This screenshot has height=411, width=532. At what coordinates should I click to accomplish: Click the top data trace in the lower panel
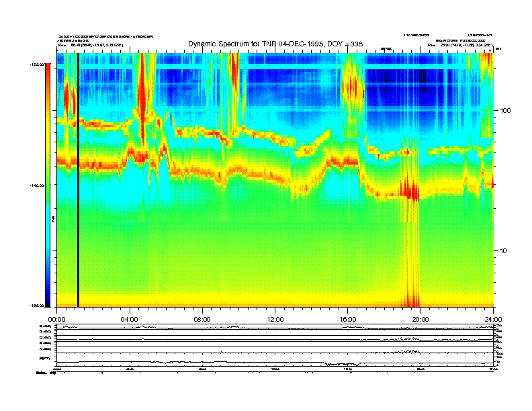pos(275,328)
